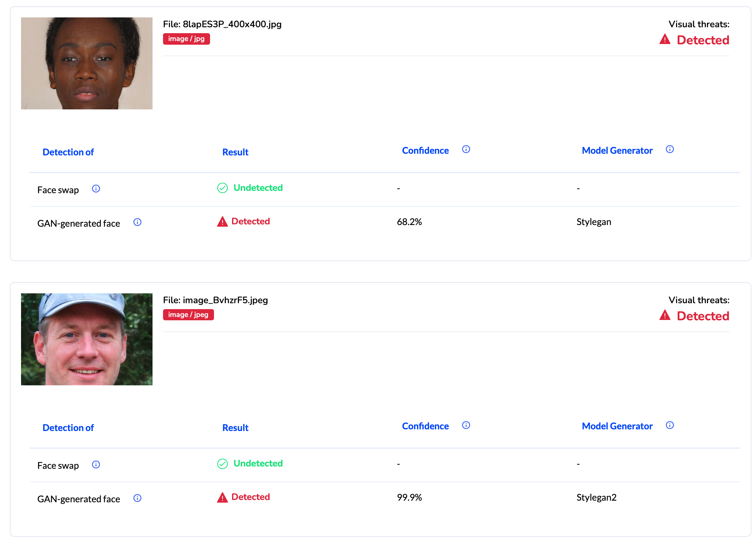
Task: Click the image / jpg file type badge
Action: 186,39
